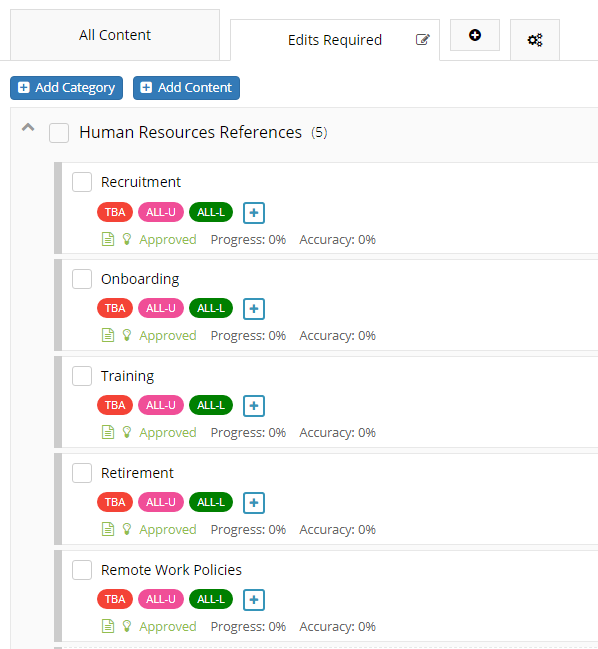Click the lightbulb icon under Remote Work Policies

(x=127, y=626)
